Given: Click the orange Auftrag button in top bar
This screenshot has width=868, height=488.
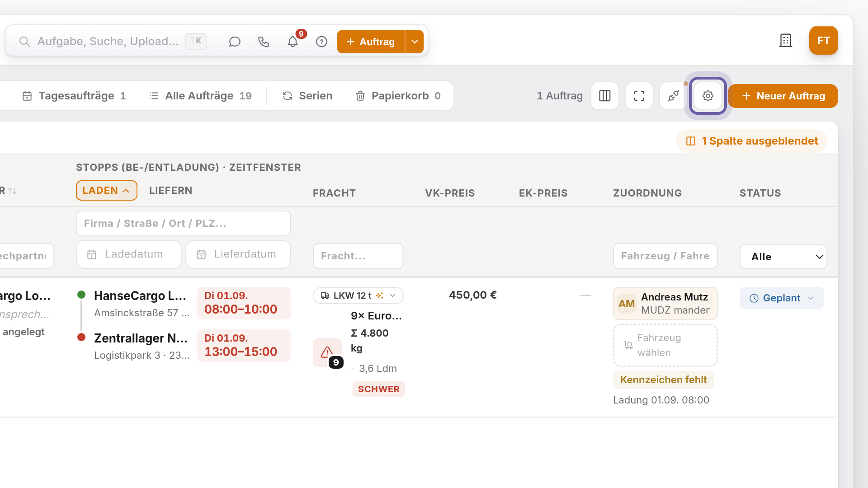Looking at the screenshot, I should (x=371, y=42).
